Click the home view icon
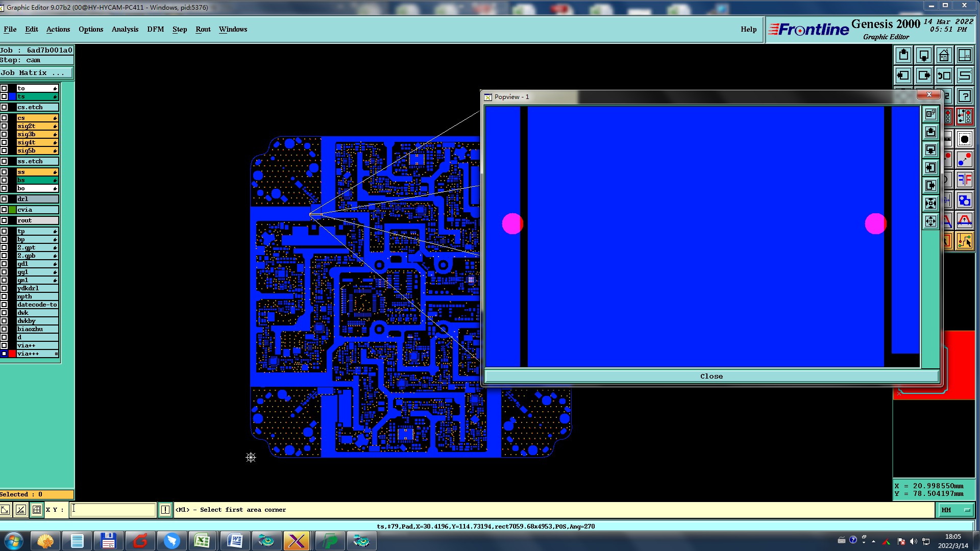 [x=944, y=55]
